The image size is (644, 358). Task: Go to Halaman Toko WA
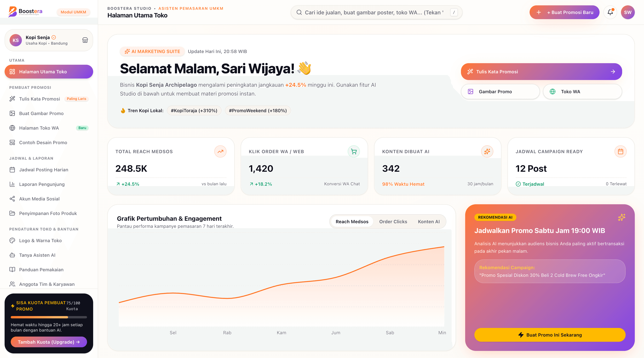coord(49,128)
